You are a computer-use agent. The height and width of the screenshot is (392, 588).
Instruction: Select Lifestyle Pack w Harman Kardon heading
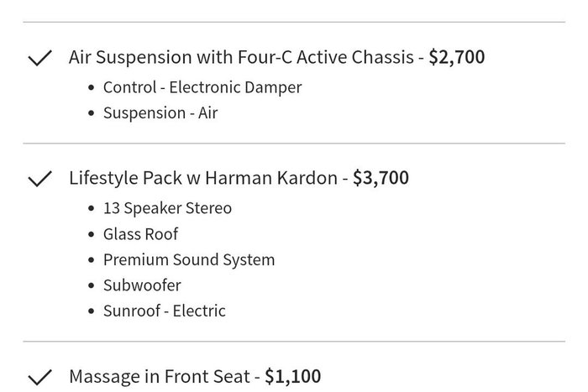pyautogui.click(x=203, y=178)
